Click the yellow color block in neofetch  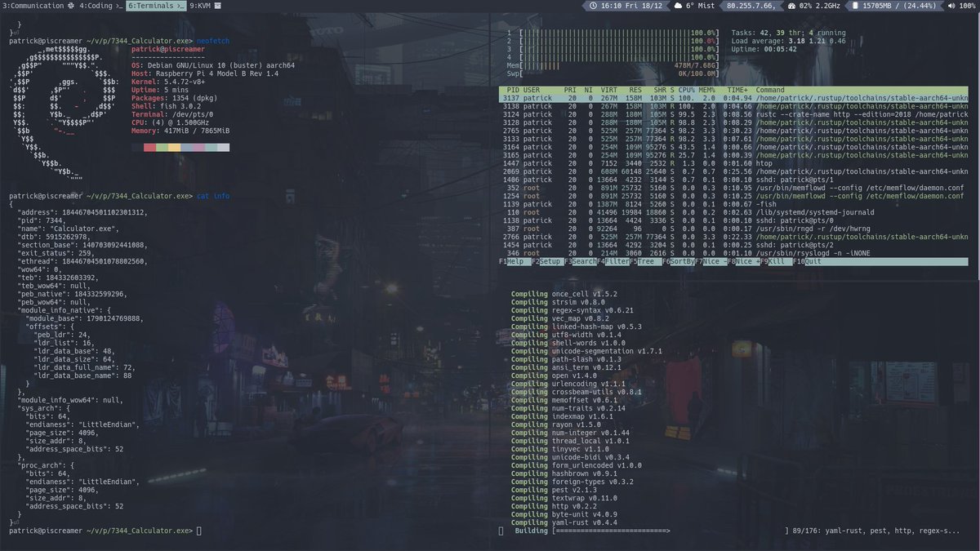click(173, 147)
